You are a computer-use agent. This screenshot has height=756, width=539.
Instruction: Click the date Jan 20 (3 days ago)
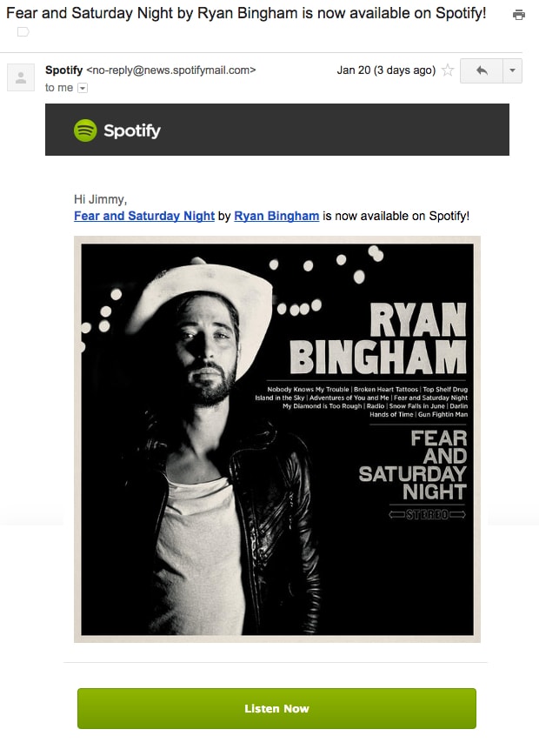coord(386,70)
